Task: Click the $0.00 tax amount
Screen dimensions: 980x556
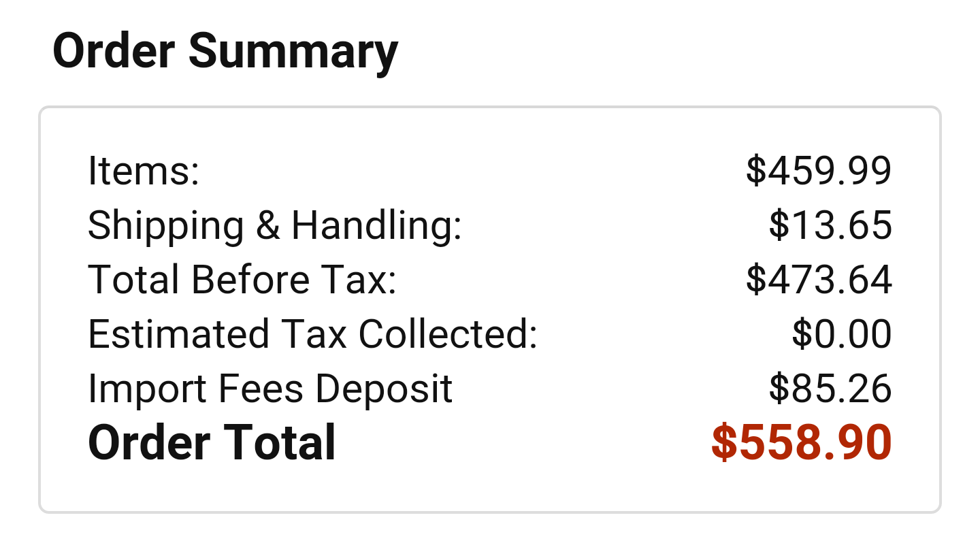Action: coord(842,333)
